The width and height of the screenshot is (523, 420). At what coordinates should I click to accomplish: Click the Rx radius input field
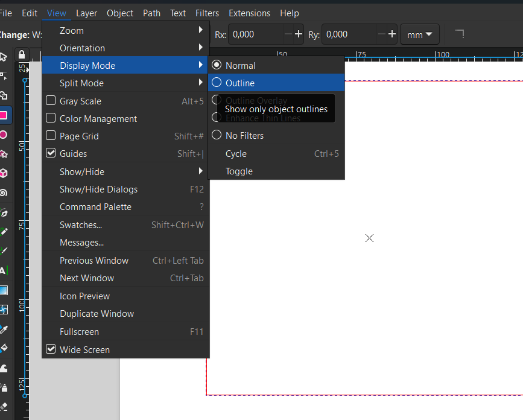256,34
